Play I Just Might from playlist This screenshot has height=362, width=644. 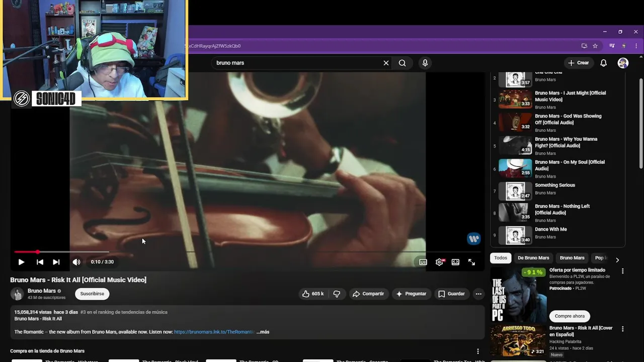tap(557, 100)
